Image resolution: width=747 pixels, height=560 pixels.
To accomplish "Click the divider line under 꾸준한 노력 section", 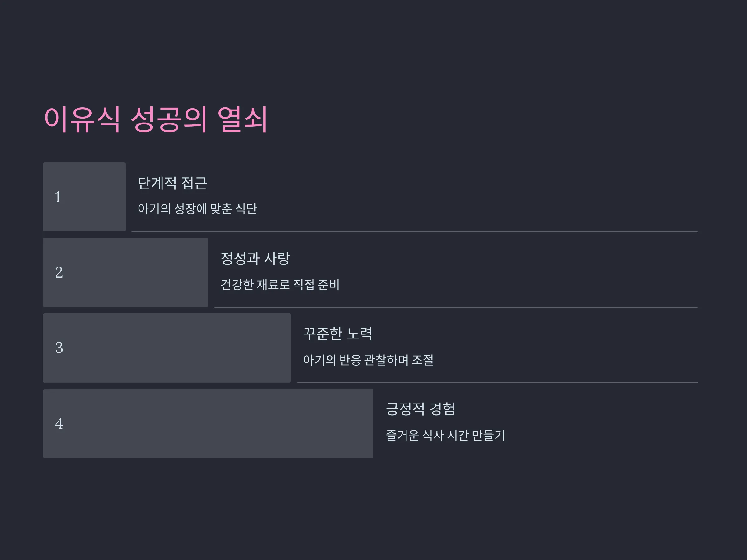I will pos(497,383).
